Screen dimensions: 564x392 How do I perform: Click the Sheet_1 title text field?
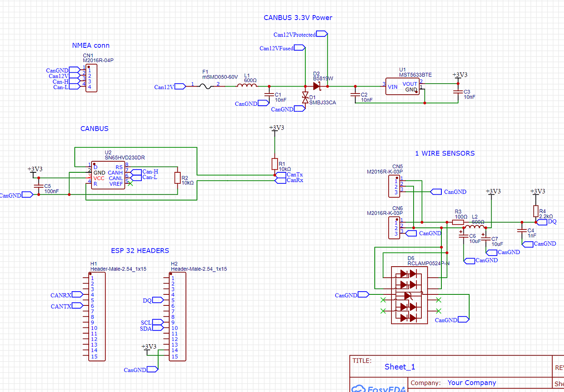(399, 367)
